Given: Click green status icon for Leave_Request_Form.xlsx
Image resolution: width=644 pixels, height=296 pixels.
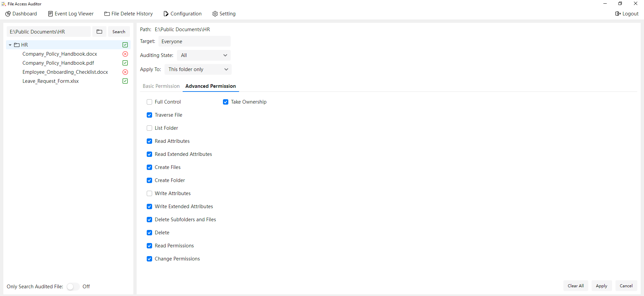Looking at the screenshot, I should click(x=125, y=81).
